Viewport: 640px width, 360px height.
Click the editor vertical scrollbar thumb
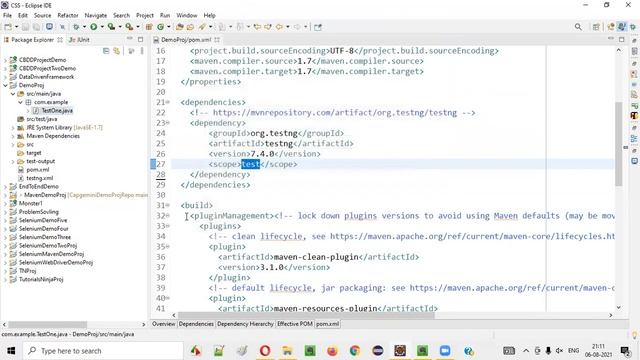pyautogui.click(x=619, y=144)
